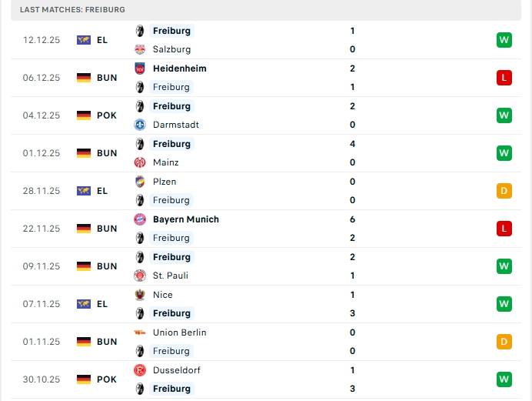This screenshot has height=401, width=532.
Task: Click the Salzburg club crest icon
Action: [x=140, y=49]
